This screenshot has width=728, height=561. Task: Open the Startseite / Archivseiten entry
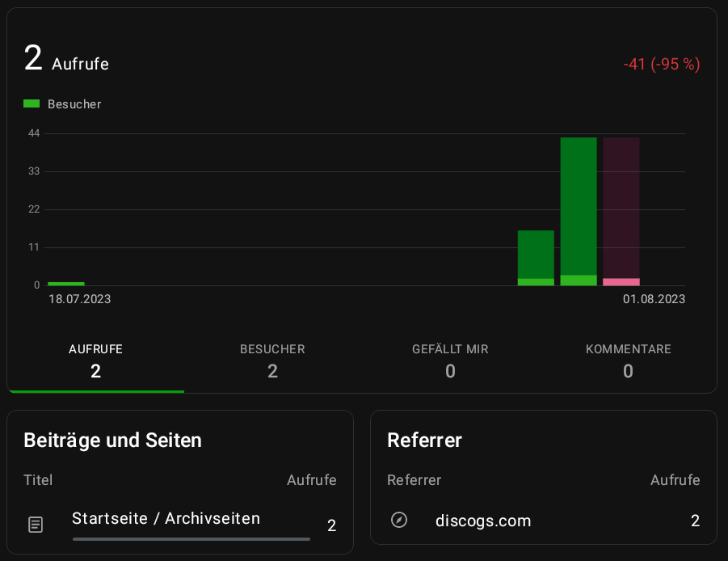[x=166, y=518]
